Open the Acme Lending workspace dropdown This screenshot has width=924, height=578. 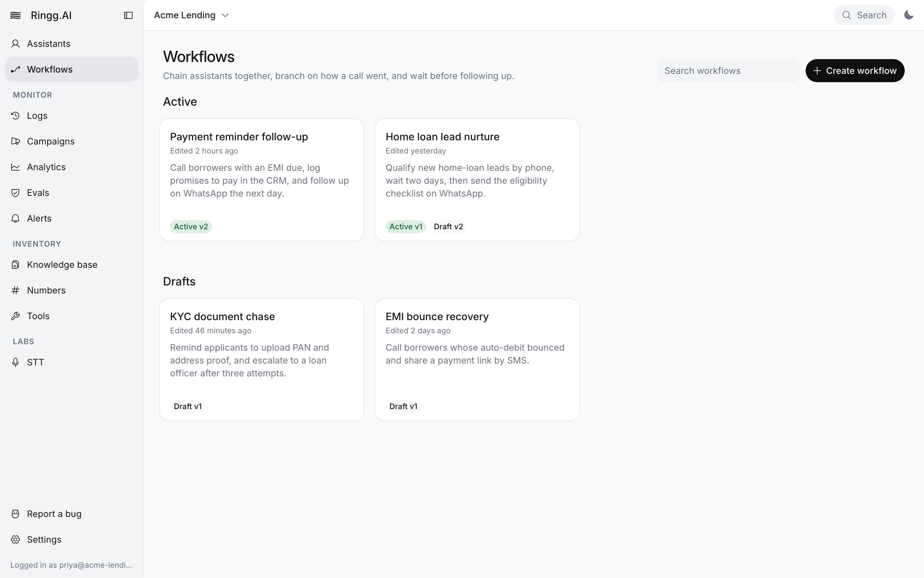click(x=191, y=15)
